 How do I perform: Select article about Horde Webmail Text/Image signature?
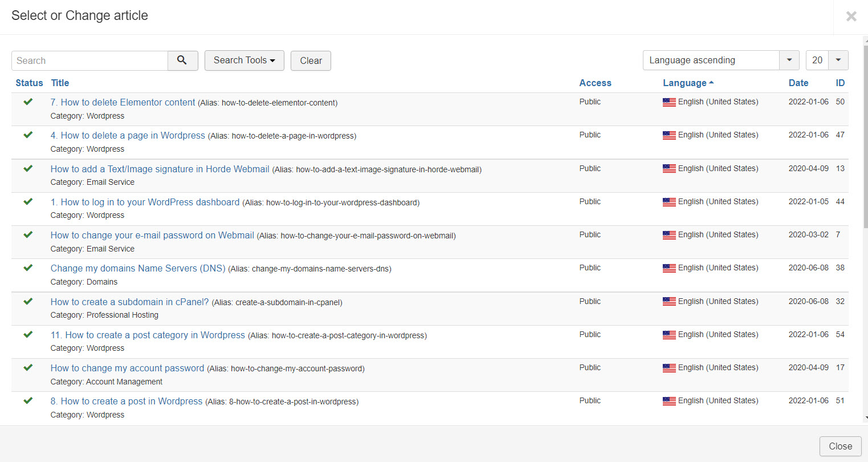click(160, 169)
